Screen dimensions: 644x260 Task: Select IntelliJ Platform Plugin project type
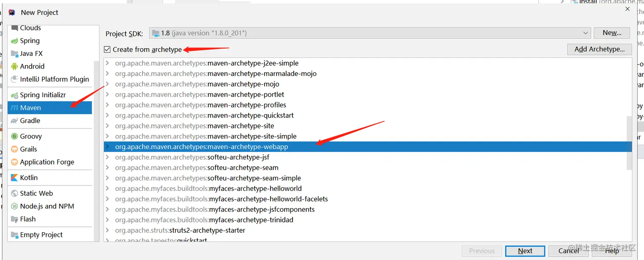click(x=50, y=79)
